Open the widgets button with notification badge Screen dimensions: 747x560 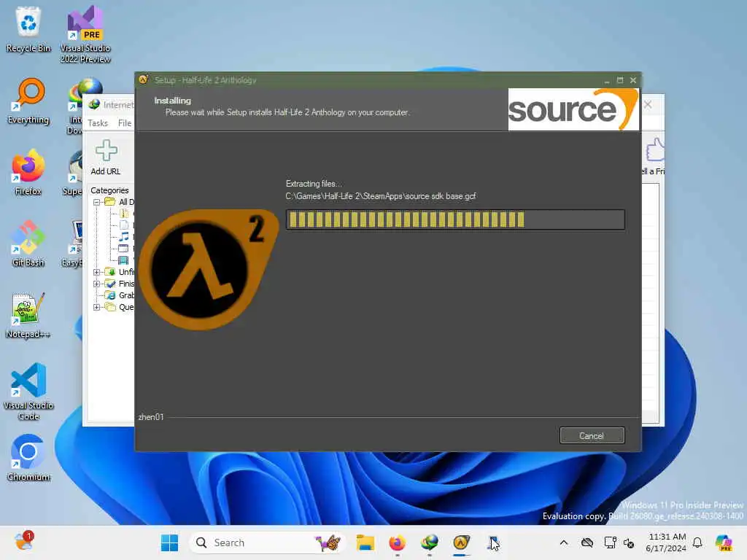click(23, 542)
